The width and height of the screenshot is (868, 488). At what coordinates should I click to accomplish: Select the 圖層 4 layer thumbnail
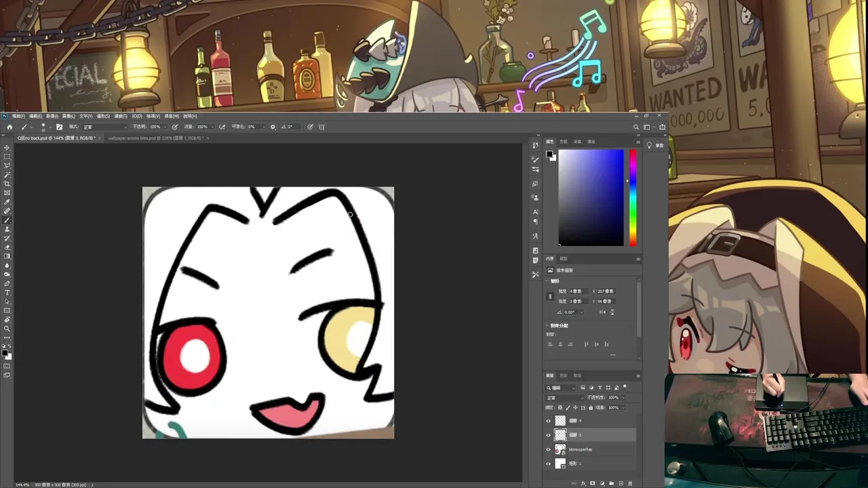pyautogui.click(x=560, y=421)
